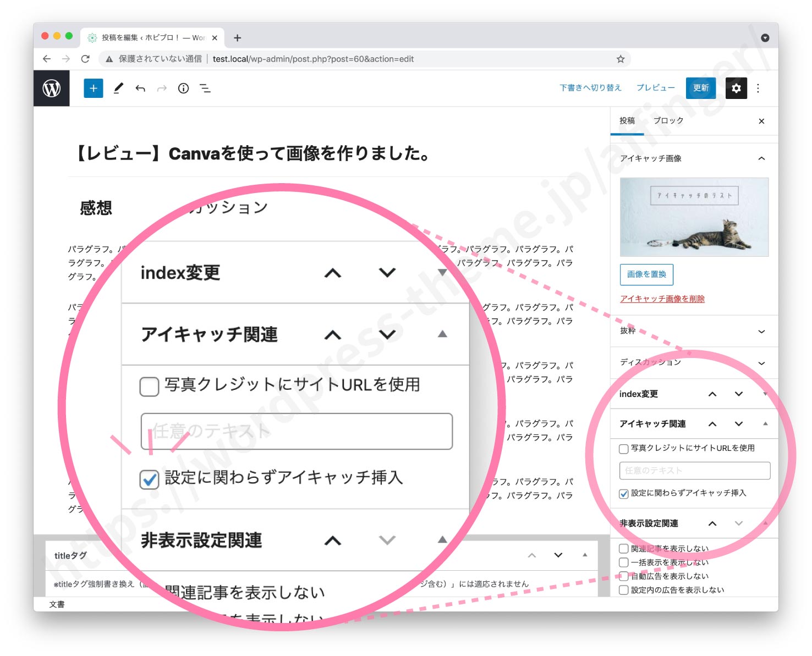Close the settings sidebar with X
Screen dimensions: 812x656
[761, 121]
